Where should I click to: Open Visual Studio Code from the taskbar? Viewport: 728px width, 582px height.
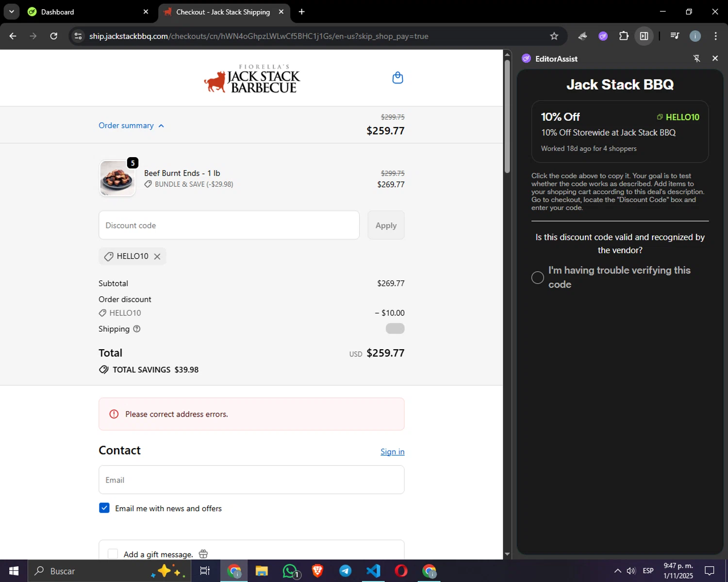(373, 571)
